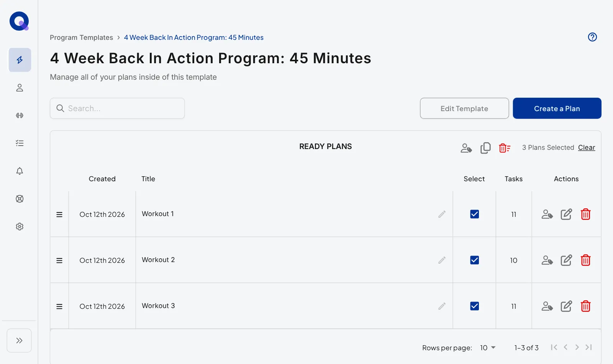The height and width of the screenshot is (364, 613).
Task: Grab the Workout 2 drag handle
Action: pos(59,261)
